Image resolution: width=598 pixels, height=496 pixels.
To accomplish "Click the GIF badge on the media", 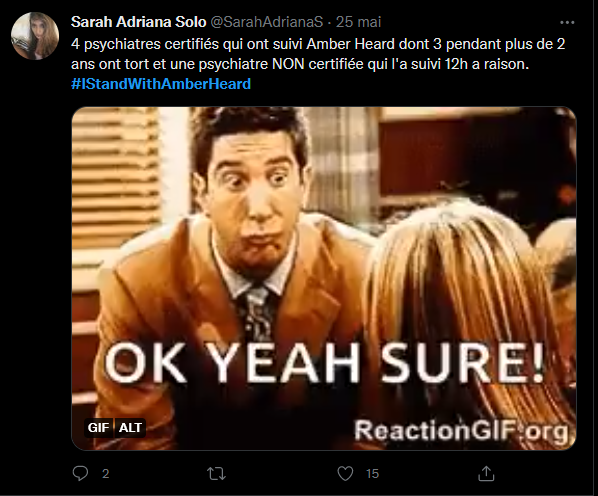I will (x=98, y=427).
